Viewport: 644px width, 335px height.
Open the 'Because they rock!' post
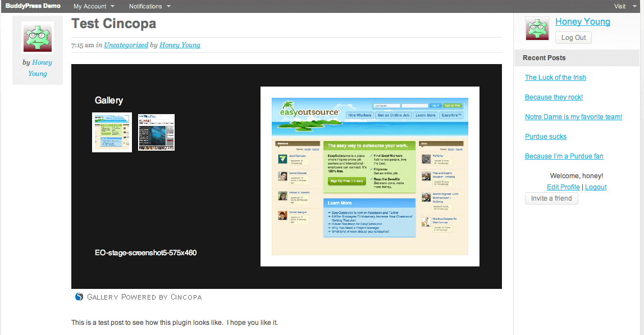click(554, 97)
